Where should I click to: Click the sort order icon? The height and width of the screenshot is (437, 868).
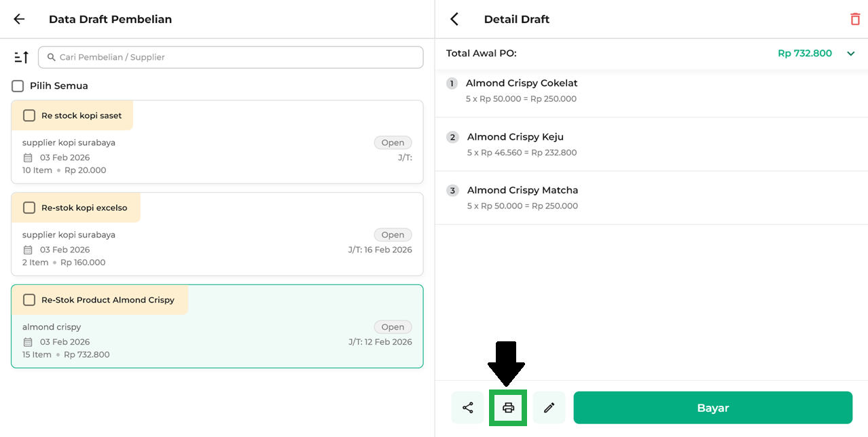click(21, 58)
